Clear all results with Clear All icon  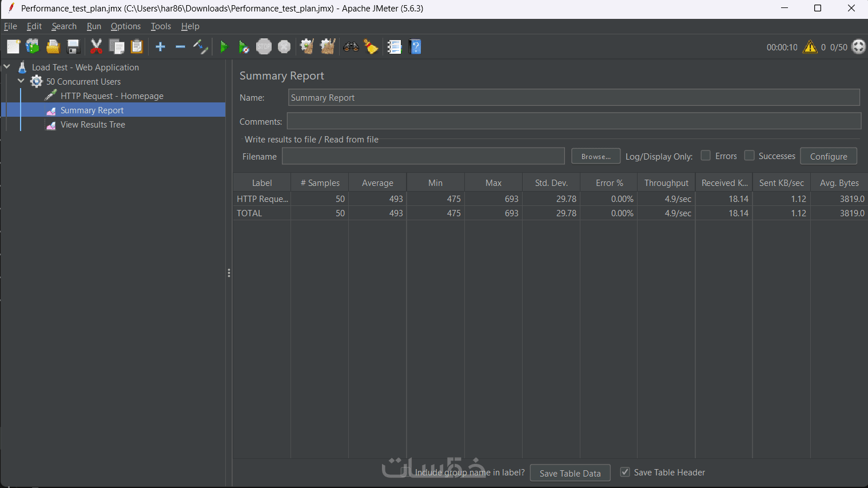pos(328,47)
